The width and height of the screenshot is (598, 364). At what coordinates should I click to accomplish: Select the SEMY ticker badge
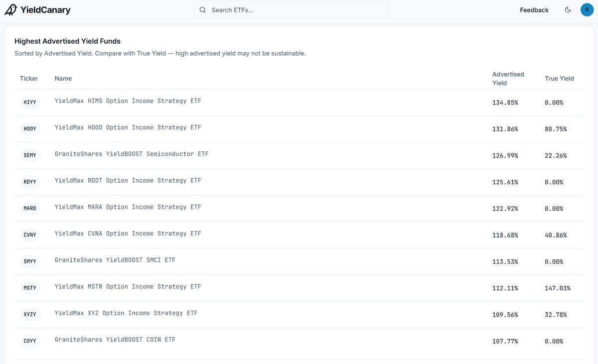(x=30, y=155)
